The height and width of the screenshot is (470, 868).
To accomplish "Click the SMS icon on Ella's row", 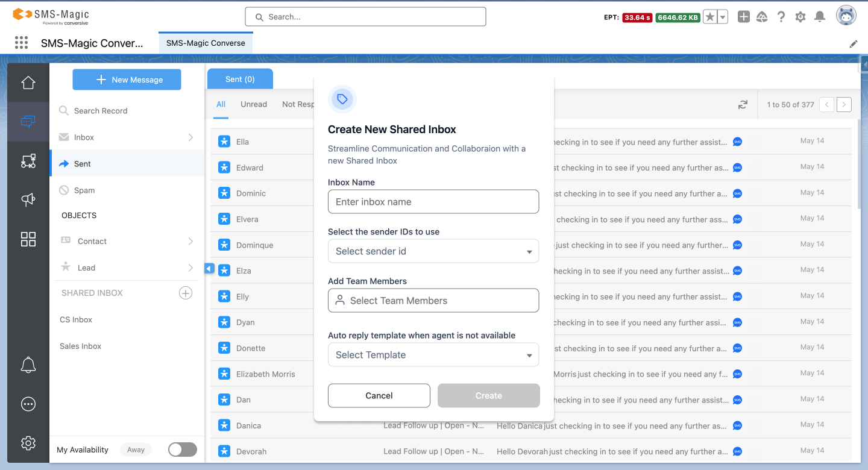I will (737, 142).
